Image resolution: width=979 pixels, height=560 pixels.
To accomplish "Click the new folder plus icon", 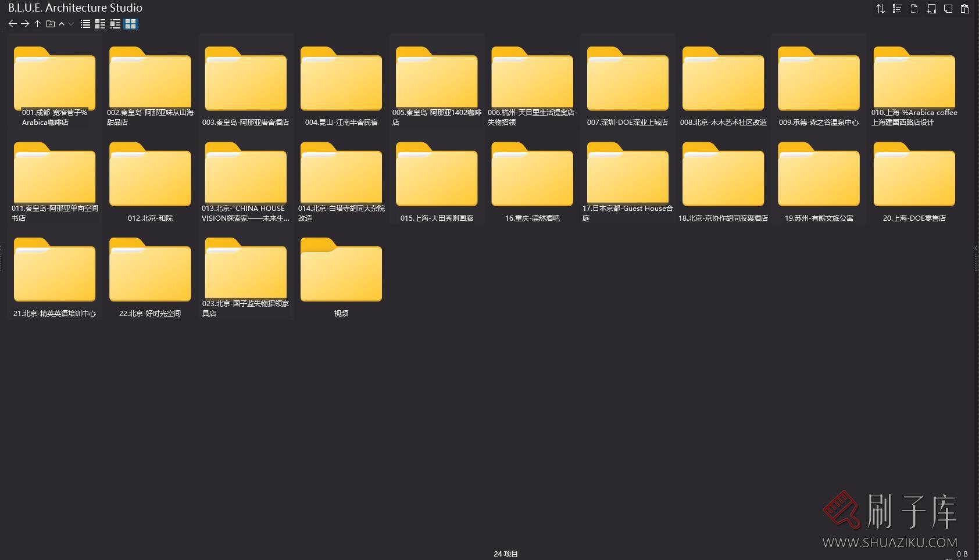I will [931, 9].
